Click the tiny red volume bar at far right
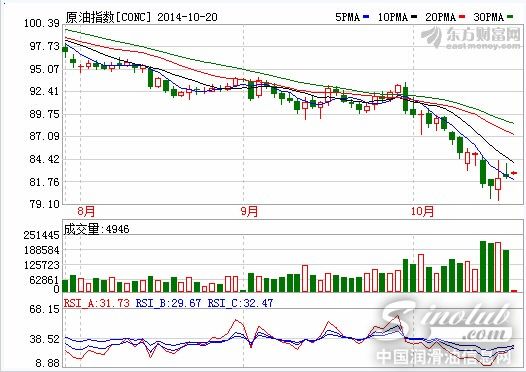 click(x=514, y=291)
